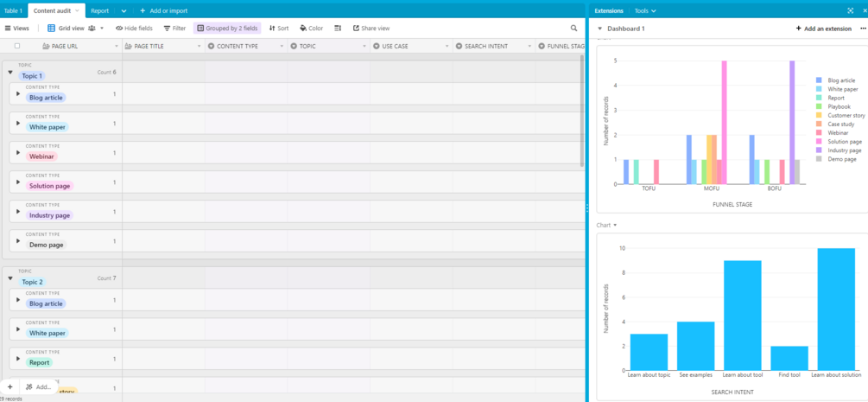Expand the Webinar content type group
This screenshot has height=402, width=868.
pyautogui.click(x=18, y=152)
